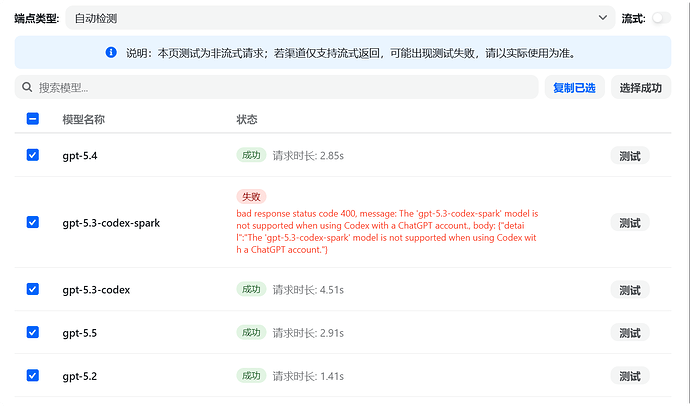Open the 端点类型 自动检测 dropdown
The width and height of the screenshot is (690, 406).
click(x=340, y=18)
